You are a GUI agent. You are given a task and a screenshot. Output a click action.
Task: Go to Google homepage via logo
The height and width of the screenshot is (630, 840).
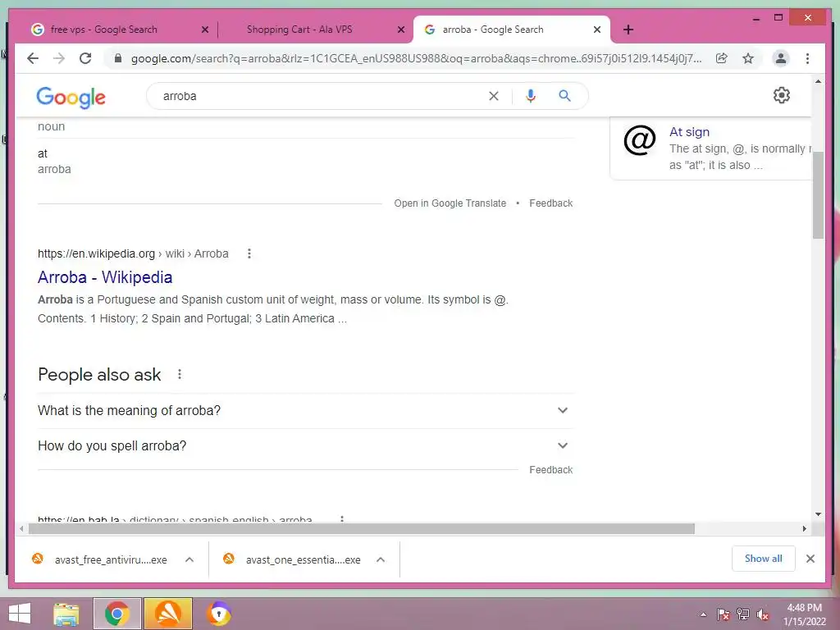[x=71, y=97]
